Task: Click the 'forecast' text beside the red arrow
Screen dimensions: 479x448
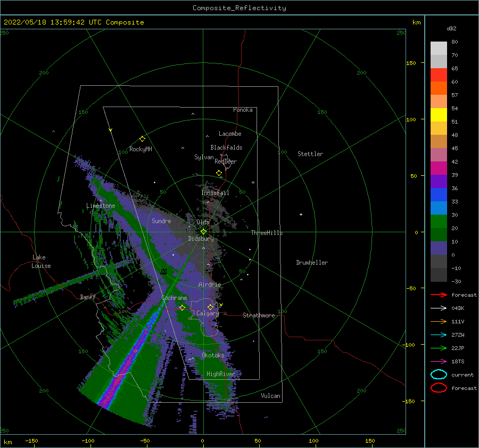Action: pos(464,295)
